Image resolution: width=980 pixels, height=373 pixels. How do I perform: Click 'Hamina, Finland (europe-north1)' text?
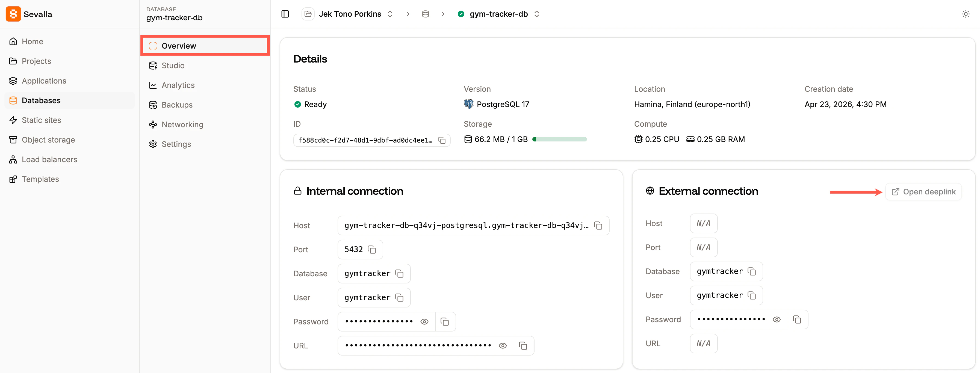coord(692,104)
